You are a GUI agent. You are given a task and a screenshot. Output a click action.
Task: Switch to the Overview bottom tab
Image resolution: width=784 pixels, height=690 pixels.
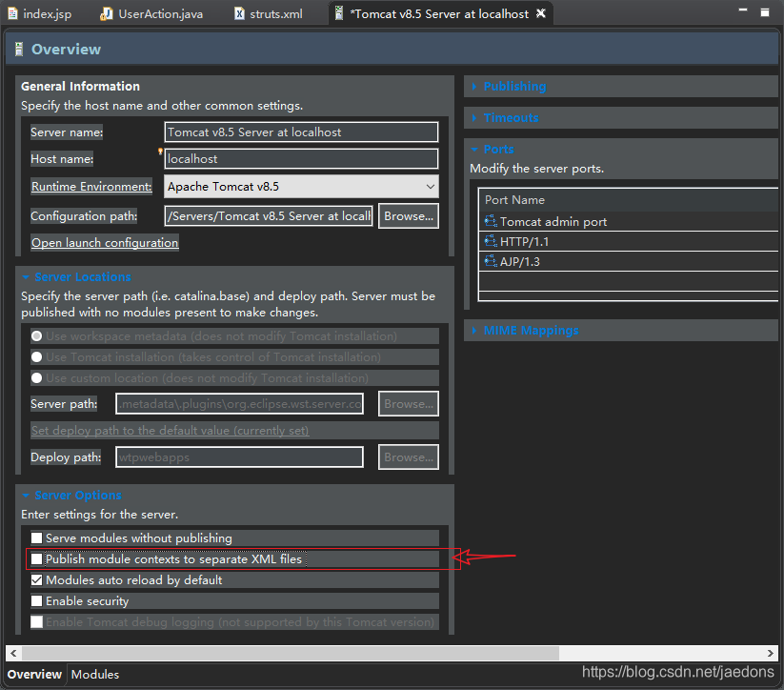[x=34, y=675]
